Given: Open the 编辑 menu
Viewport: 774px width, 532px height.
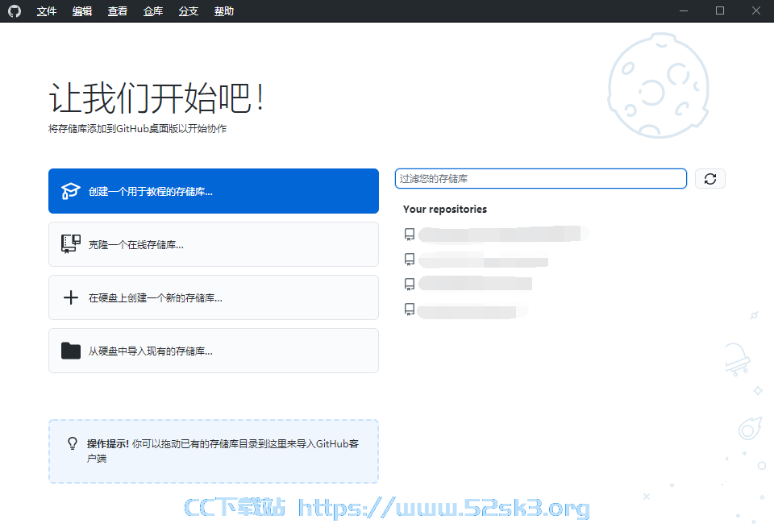Looking at the screenshot, I should tap(82, 10).
